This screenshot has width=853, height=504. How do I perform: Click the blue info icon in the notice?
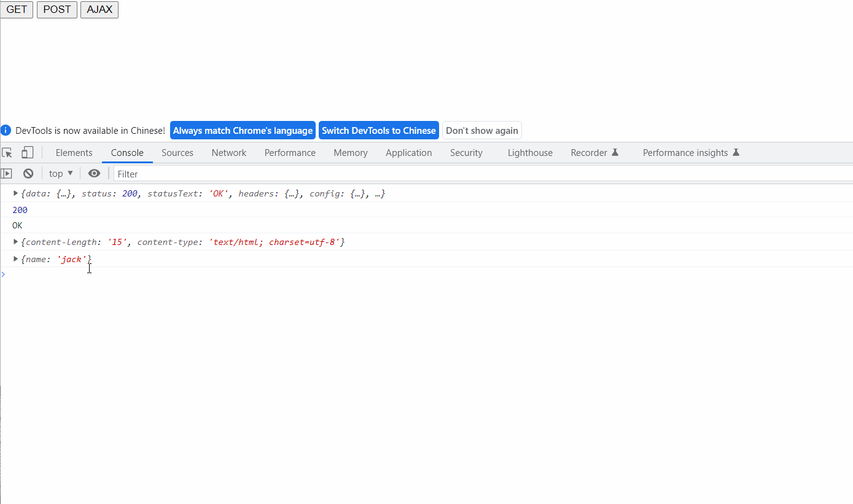(x=6, y=130)
